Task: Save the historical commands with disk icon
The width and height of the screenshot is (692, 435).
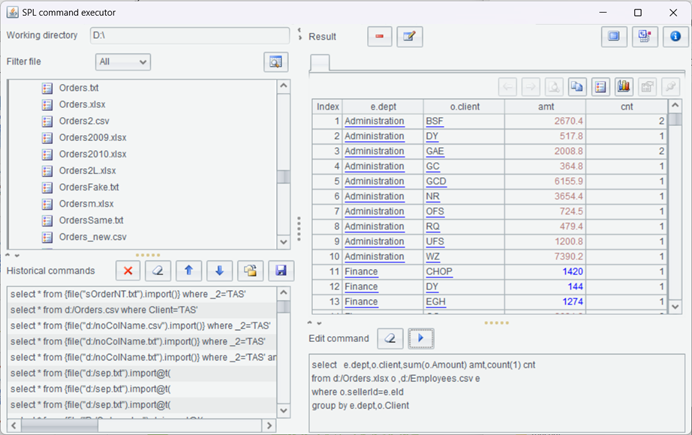Action: [x=281, y=271]
